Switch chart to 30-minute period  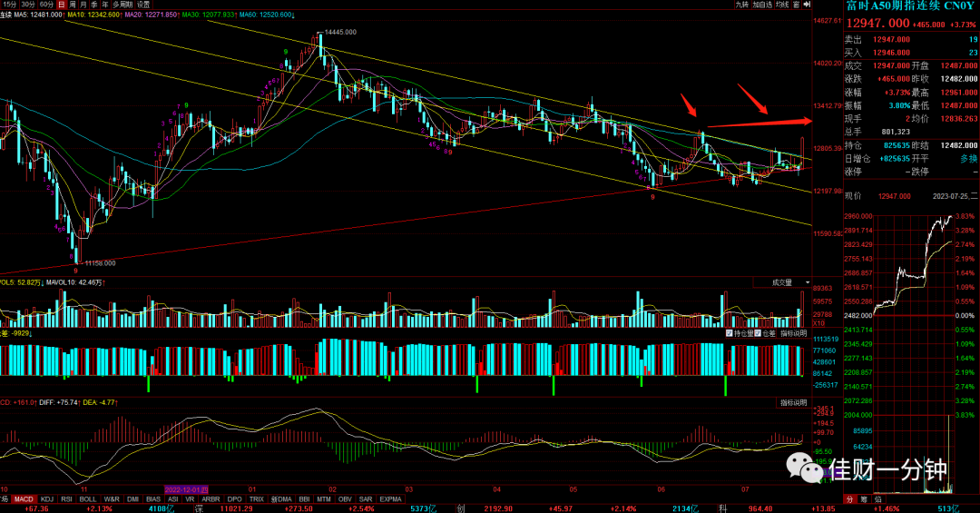tap(28, 5)
